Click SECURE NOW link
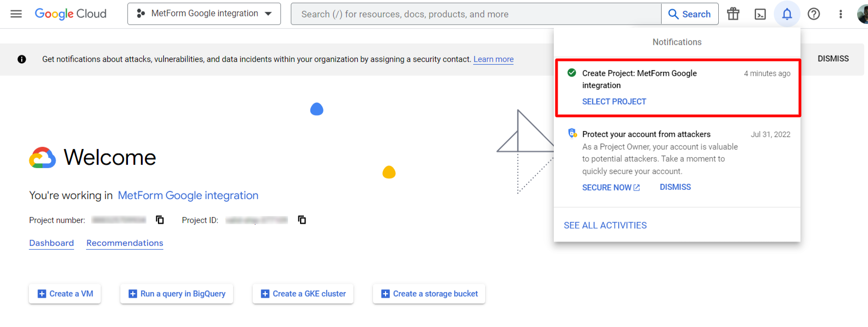 tap(611, 188)
